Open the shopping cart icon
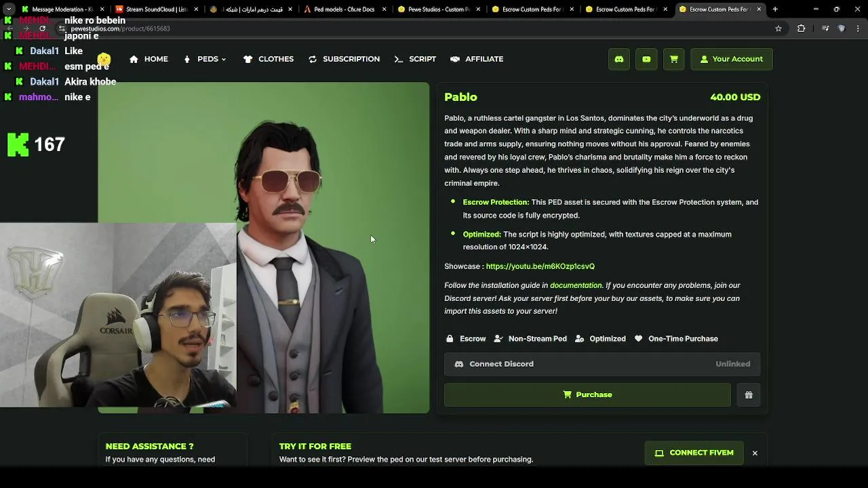This screenshot has width=868, height=488. pos(673,59)
